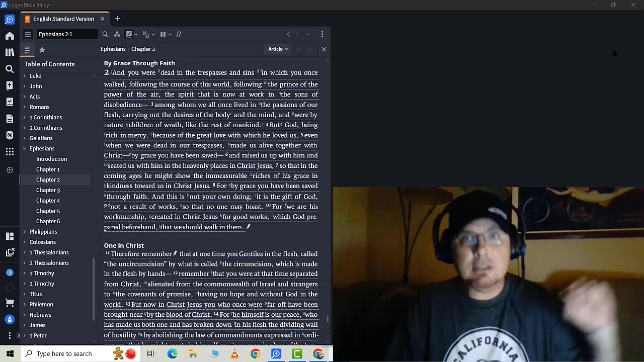Open the panel menu vertical dots
The height and width of the screenshot is (362, 644).
click(x=323, y=34)
